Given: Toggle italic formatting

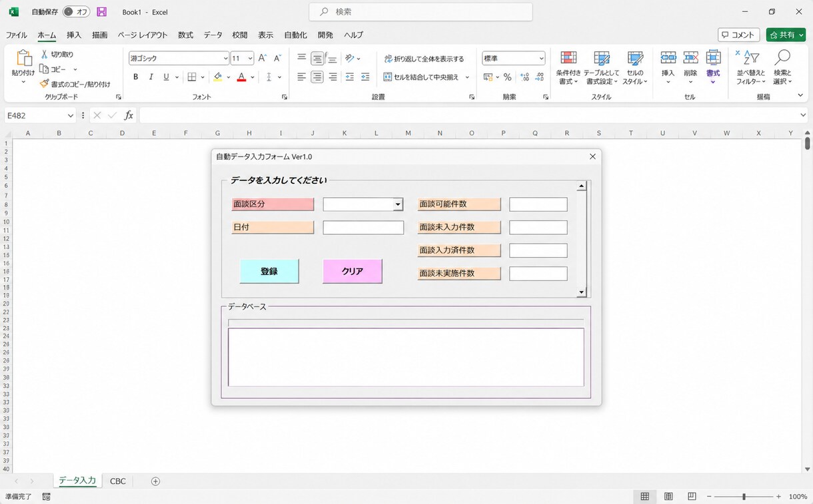Looking at the screenshot, I should (x=151, y=77).
